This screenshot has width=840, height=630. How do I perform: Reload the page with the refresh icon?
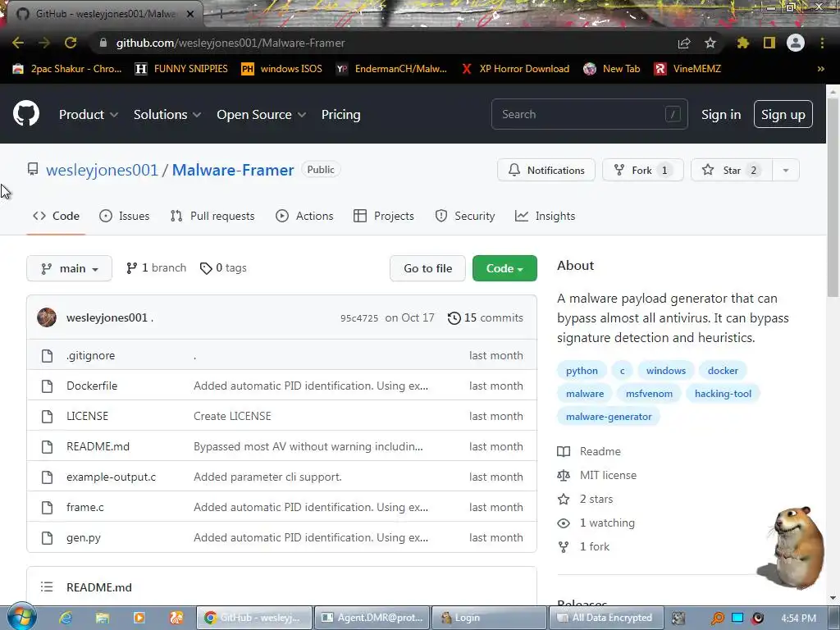[x=71, y=43]
